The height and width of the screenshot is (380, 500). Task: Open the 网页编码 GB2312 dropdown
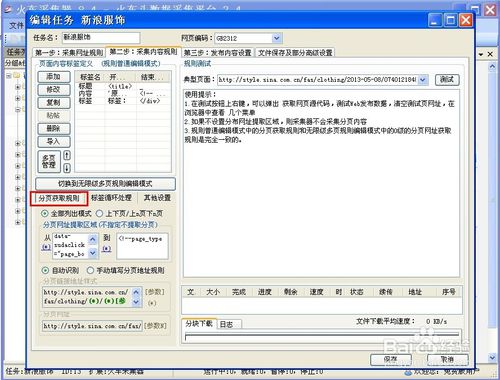coord(276,38)
